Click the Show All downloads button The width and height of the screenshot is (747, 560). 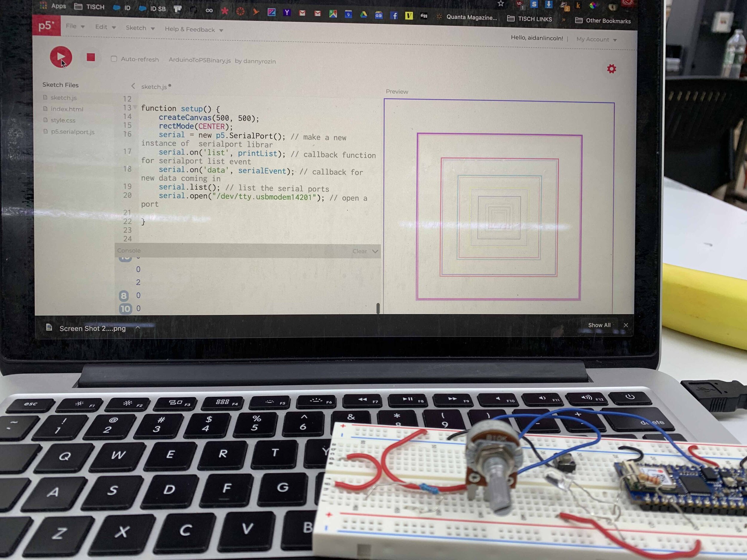point(599,325)
